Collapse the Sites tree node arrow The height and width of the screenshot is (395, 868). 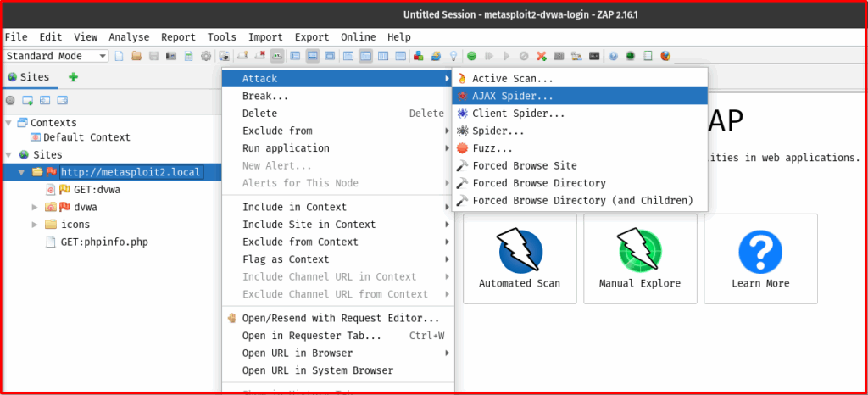point(8,155)
